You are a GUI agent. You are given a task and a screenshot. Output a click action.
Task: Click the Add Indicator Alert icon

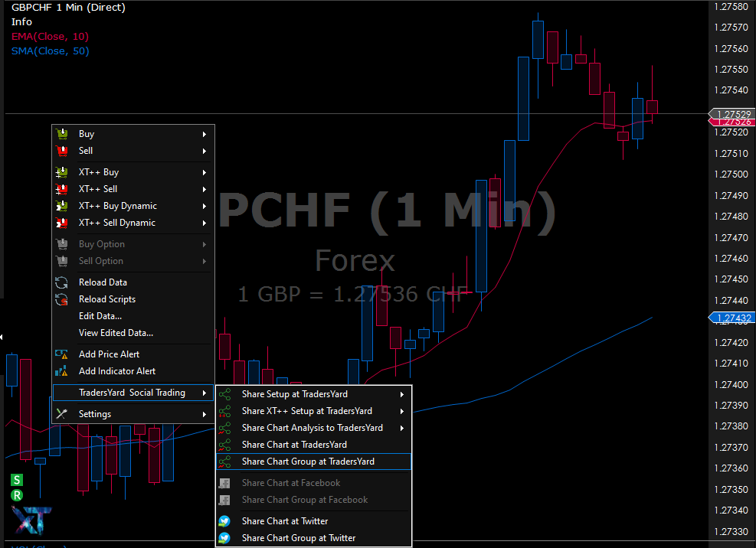click(62, 371)
